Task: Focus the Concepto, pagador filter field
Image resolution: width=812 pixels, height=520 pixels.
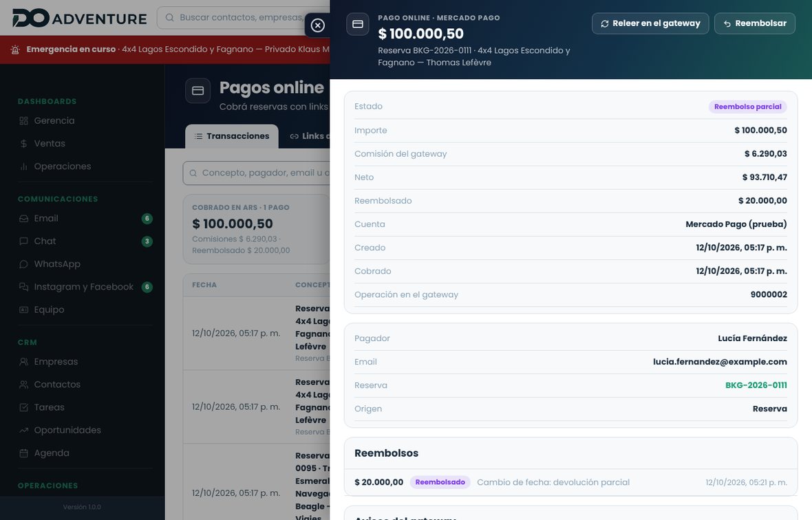Action: coord(257,173)
